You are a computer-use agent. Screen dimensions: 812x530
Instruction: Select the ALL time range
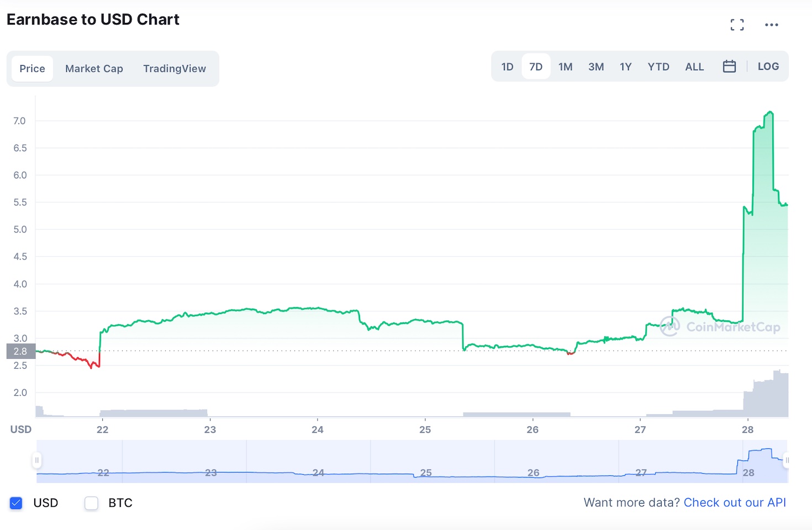pyautogui.click(x=694, y=67)
